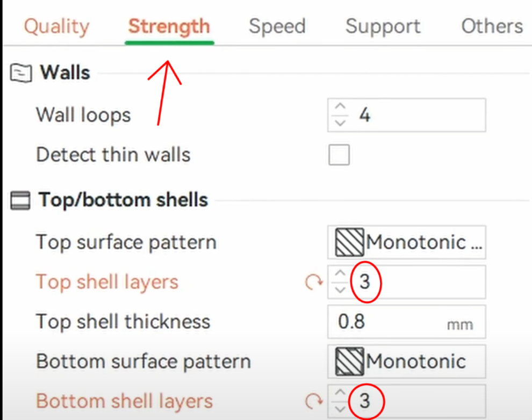Go to the Others tab
The height and width of the screenshot is (420, 532).
(x=492, y=26)
